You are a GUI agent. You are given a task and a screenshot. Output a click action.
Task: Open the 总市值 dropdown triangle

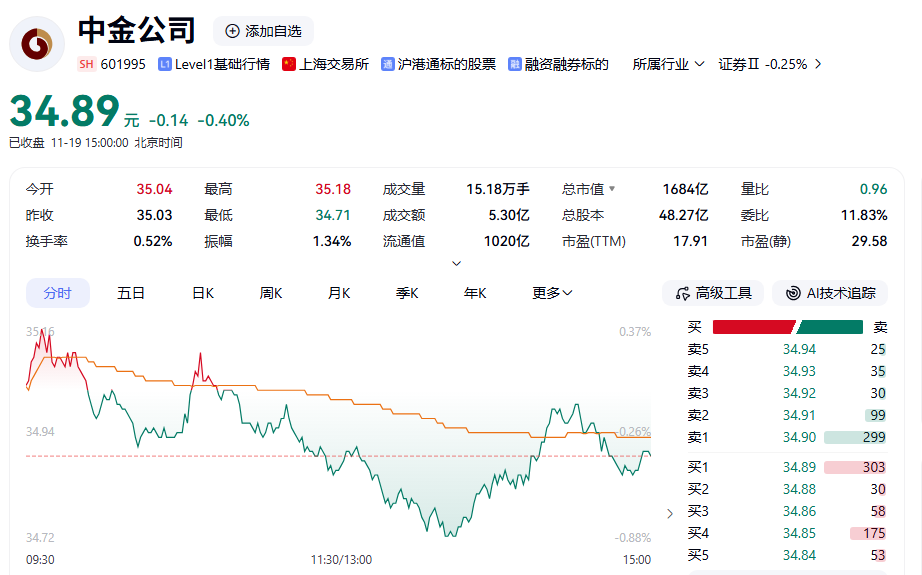coord(612,189)
